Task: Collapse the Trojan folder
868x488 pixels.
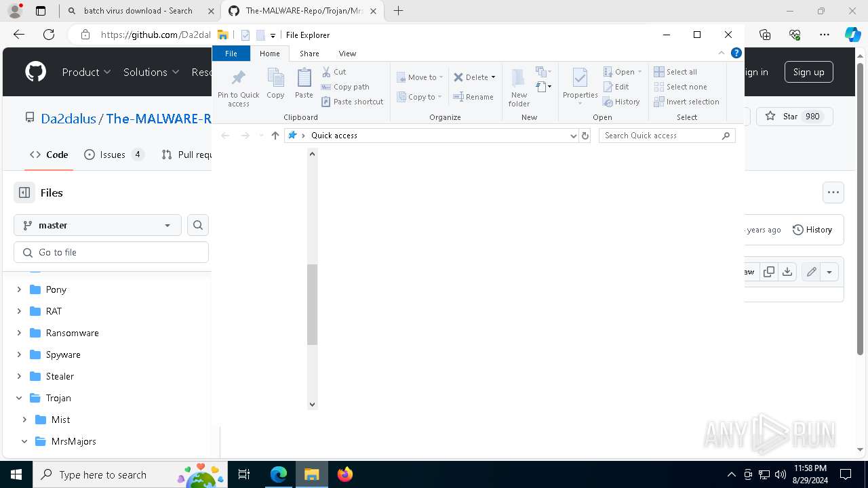Action: (19, 398)
